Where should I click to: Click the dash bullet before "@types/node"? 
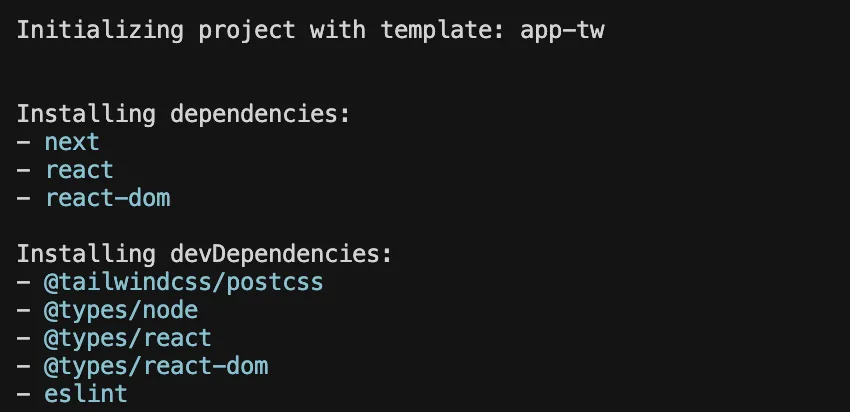point(23,310)
